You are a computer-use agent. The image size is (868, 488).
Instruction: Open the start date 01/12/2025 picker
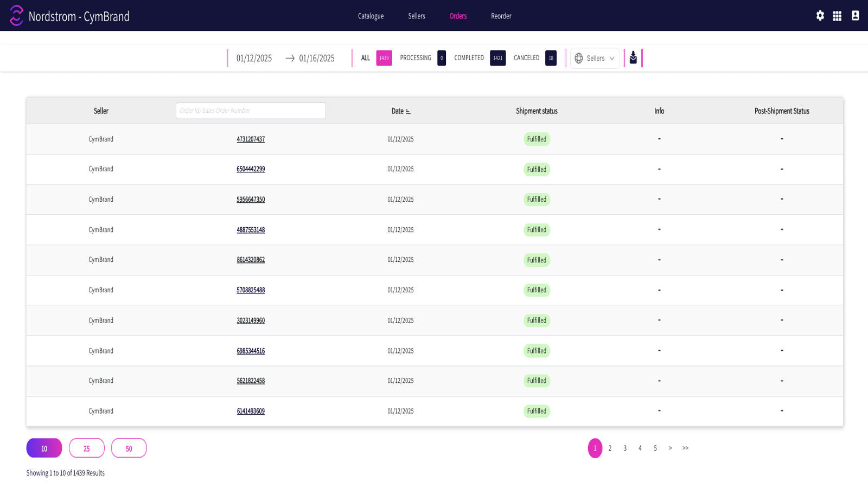coord(253,58)
